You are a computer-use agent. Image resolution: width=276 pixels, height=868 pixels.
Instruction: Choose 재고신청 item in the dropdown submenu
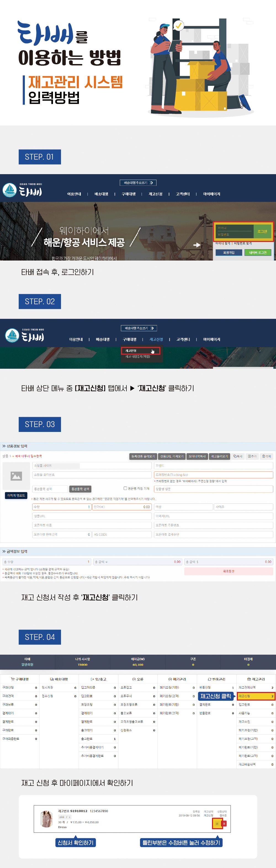140,351
